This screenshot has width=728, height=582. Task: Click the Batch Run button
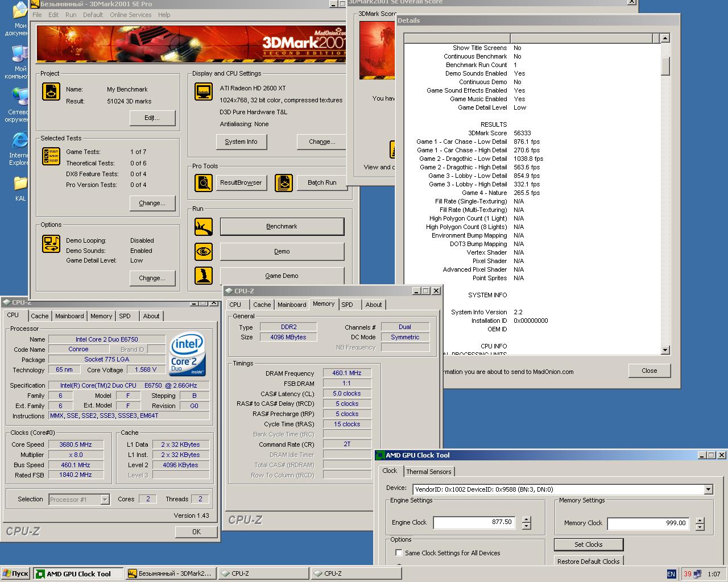(322, 182)
